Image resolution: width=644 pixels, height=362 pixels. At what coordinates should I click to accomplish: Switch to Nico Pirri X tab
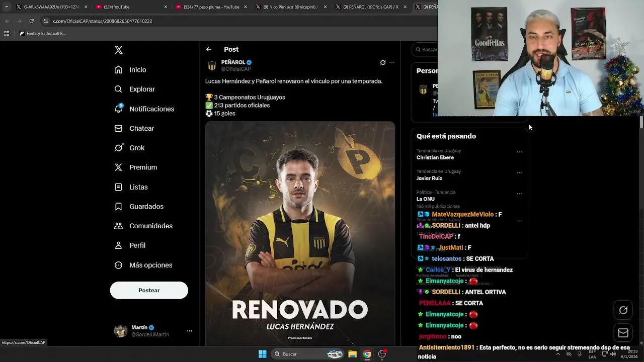[x=290, y=7]
